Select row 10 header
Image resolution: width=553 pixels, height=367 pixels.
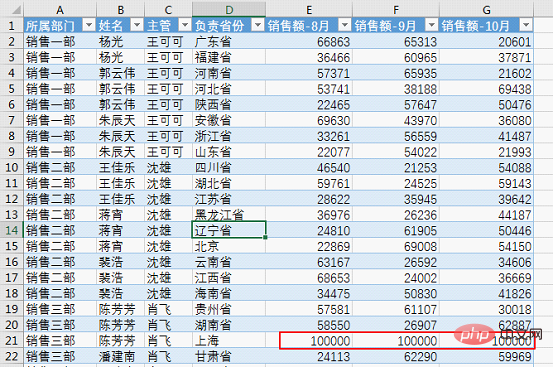(12, 167)
